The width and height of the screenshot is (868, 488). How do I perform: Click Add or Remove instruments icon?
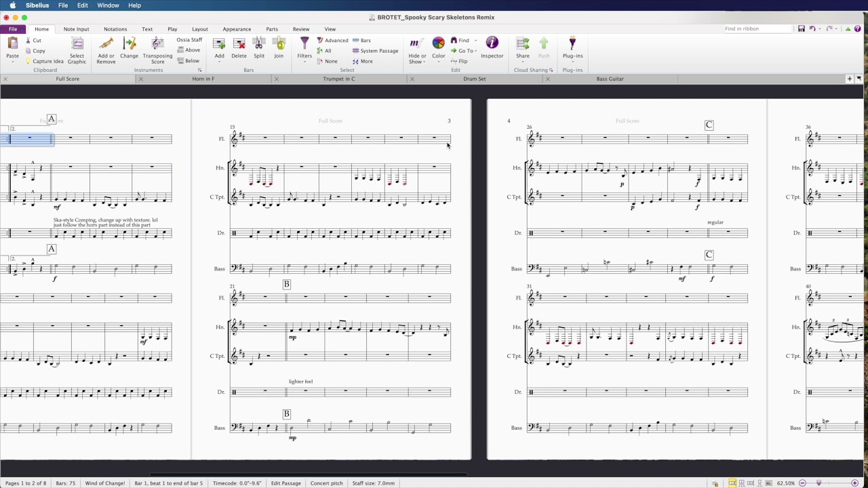[x=106, y=44]
